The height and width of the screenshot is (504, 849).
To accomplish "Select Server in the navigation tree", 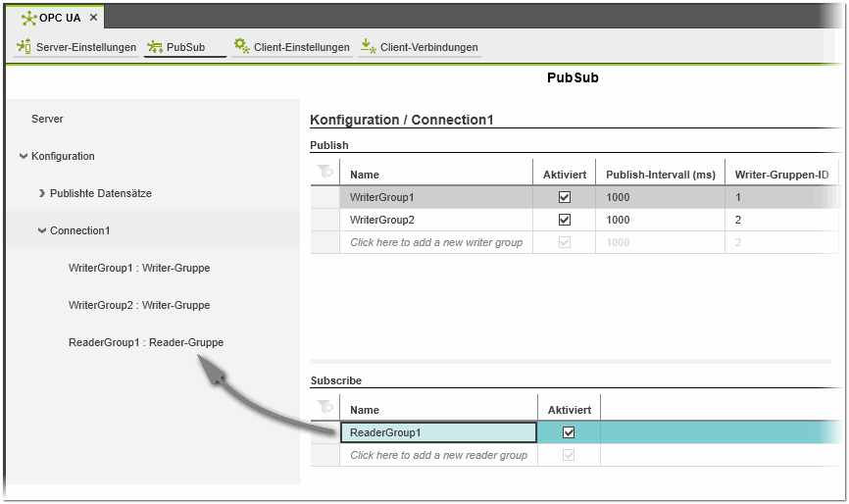I will (47, 119).
